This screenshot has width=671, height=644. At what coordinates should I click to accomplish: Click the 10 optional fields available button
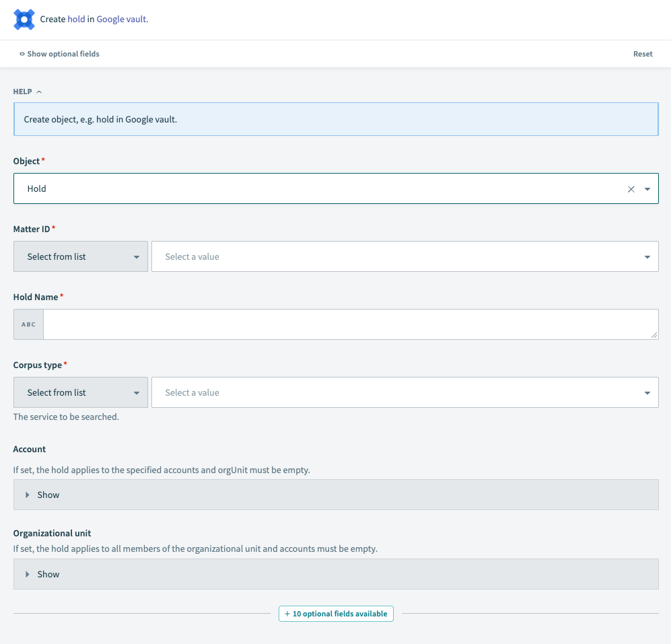click(x=336, y=613)
